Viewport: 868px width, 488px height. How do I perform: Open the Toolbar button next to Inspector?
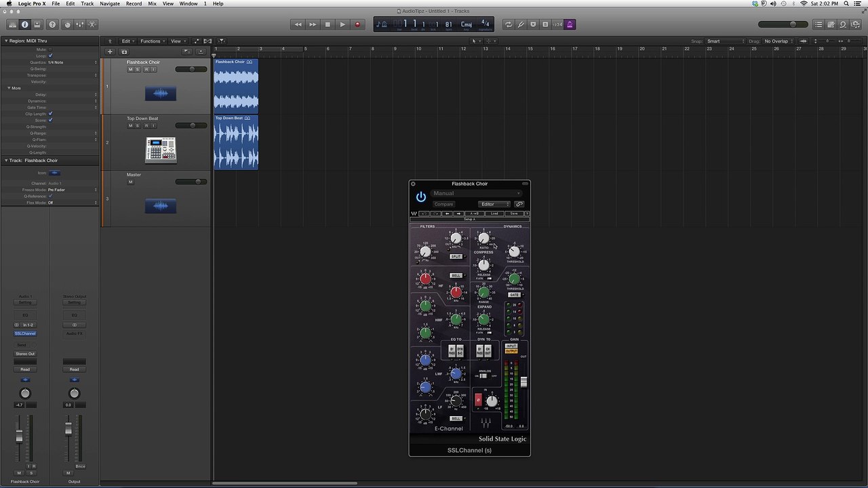(x=37, y=24)
